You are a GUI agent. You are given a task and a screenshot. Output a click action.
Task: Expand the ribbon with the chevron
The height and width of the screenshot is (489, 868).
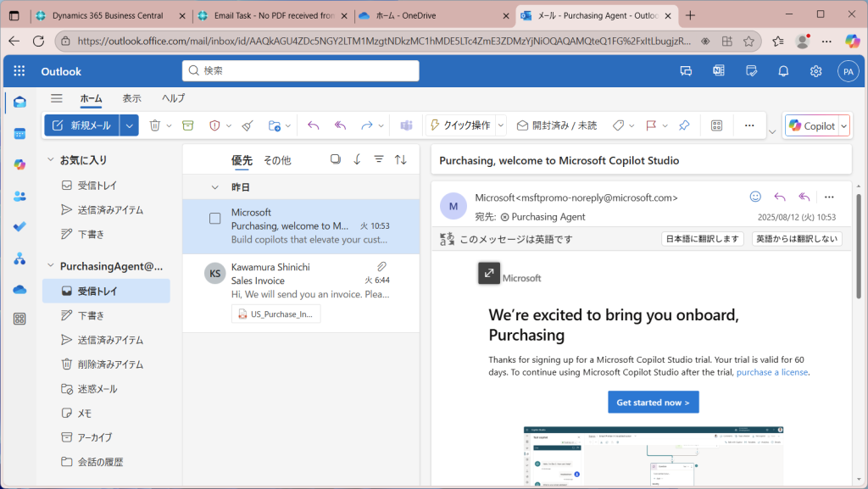tap(772, 131)
